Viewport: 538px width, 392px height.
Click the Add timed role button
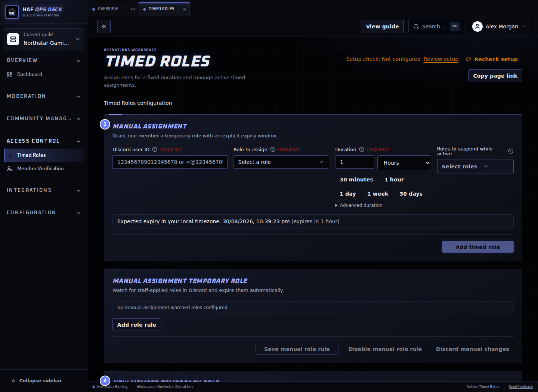pos(477,247)
